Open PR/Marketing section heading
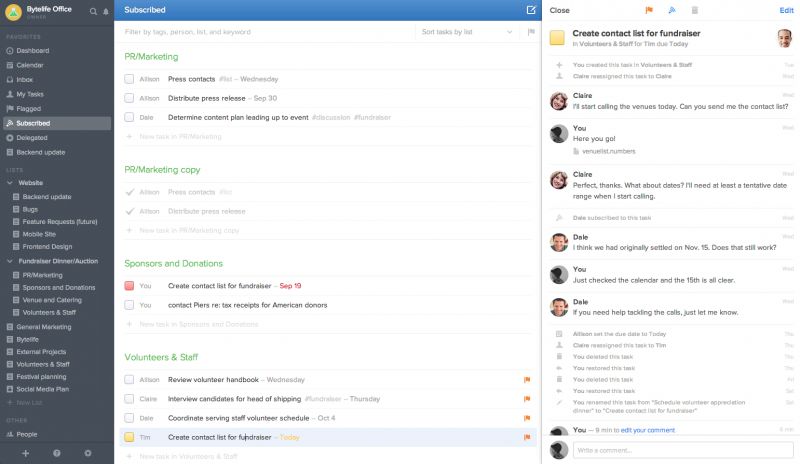Image resolution: width=800 pixels, height=464 pixels. click(x=151, y=57)
